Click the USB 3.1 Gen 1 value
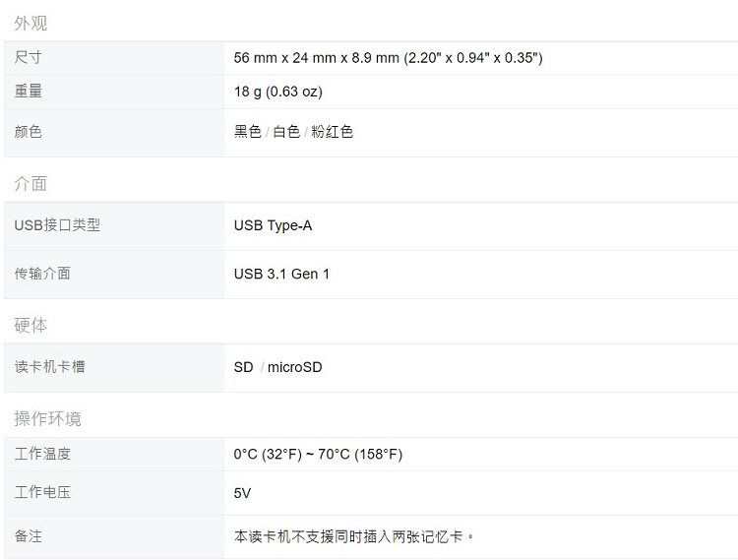This screenshot has height=560, width=738. (x=281, y=274)
